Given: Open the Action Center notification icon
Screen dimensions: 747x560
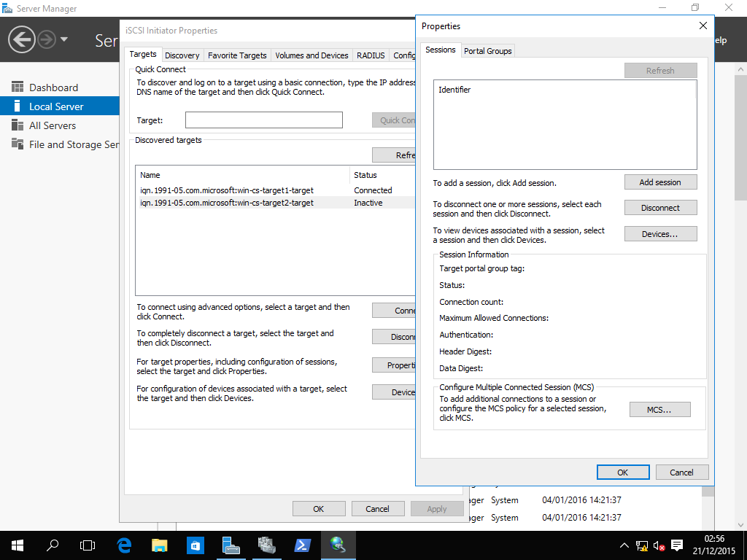Looking at the screenshot, I should click(x=677, y=545).
